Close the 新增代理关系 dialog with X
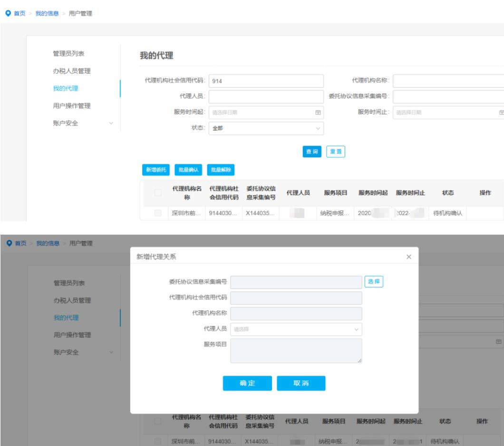Viewport: 504px width, 446px height. [408, 256]
